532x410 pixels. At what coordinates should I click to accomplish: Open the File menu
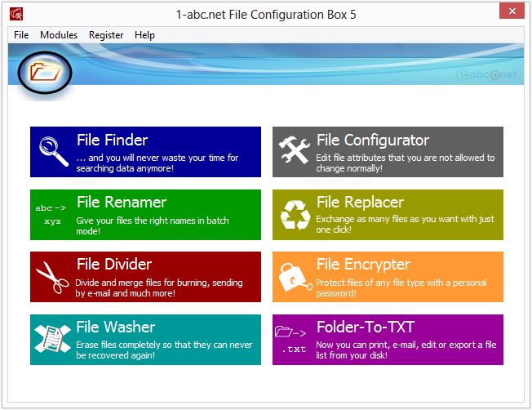[21, 35]
